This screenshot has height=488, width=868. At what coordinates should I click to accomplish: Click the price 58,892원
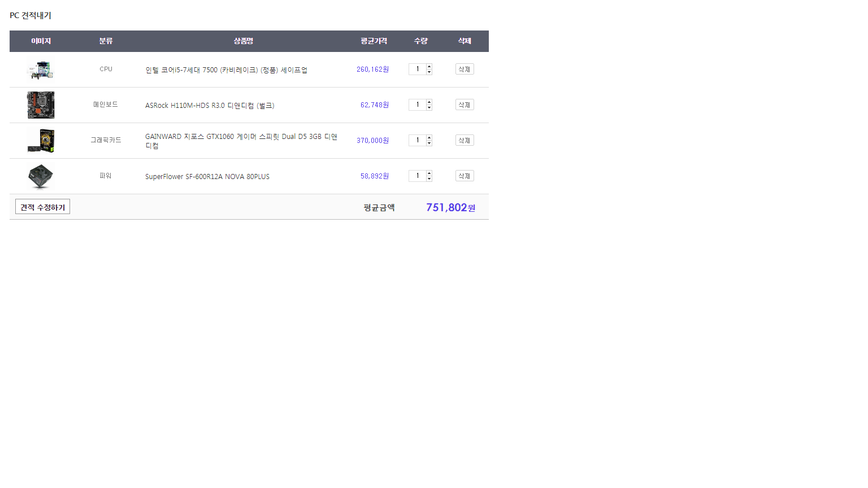pyautogui.click(x=375, y=176)
